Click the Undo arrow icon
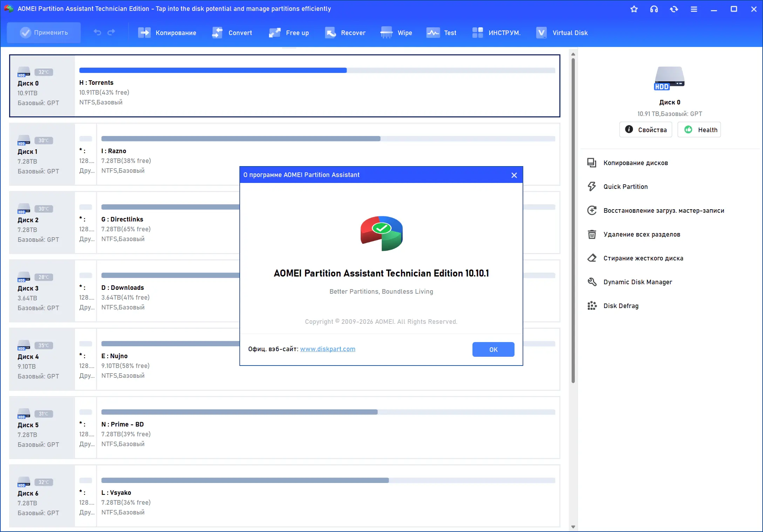The height and width of the screenshot is (532, 763). 97,33
